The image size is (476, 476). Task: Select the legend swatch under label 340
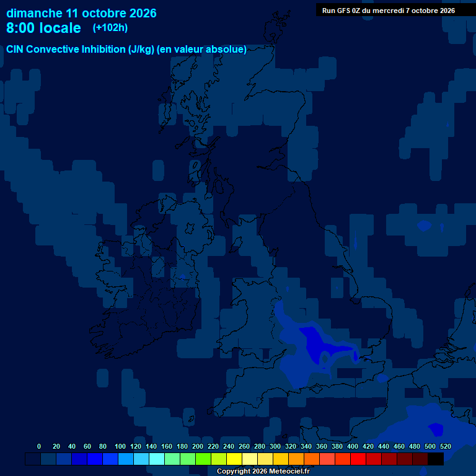pyautogui.click(x=296, y=459)
